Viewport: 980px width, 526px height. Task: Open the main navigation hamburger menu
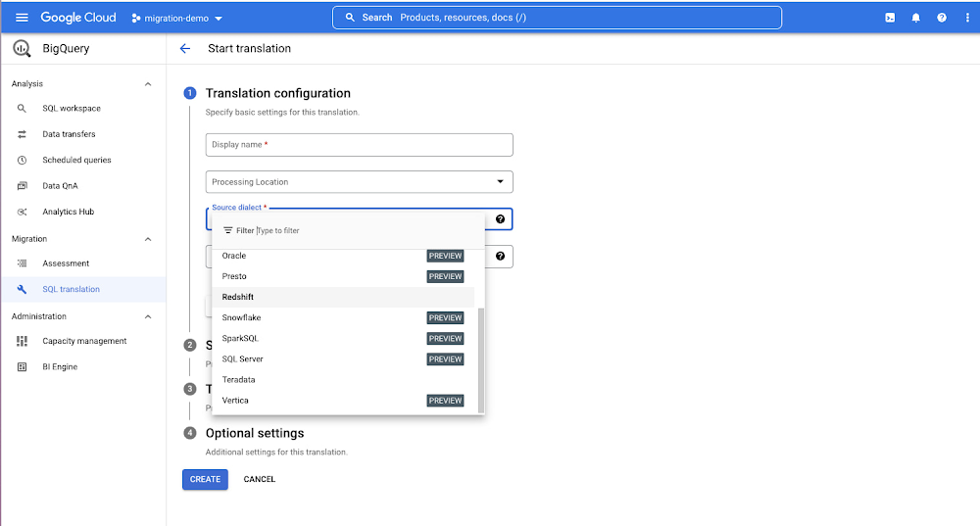coord(22,18)
